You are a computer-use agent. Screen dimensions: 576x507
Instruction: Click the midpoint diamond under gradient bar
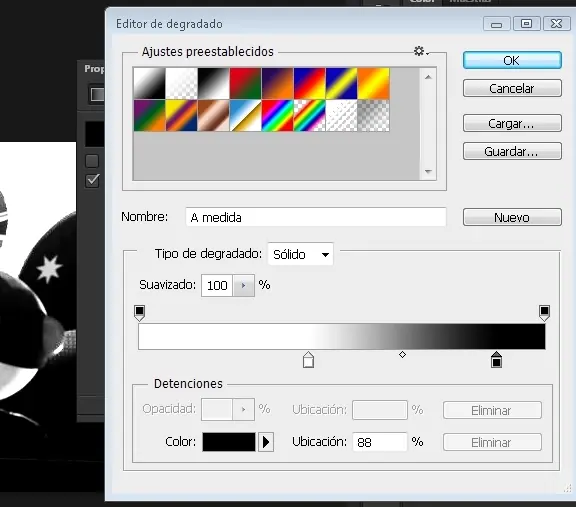[x=402, y=355]
